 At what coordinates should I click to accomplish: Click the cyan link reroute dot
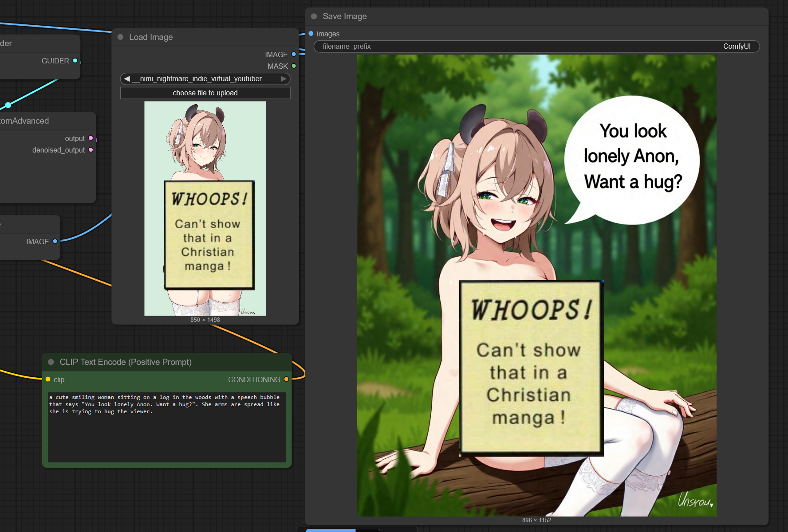pos(8,105)
